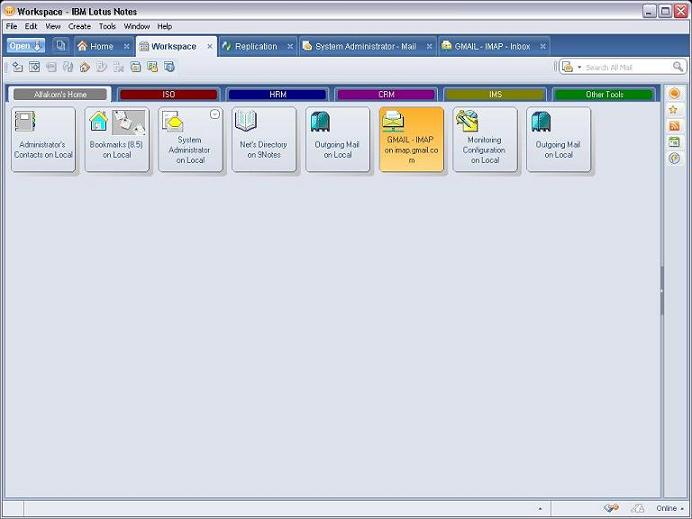Select the green Other Tools workspace tab
Viewport: 692px width, 519px height.
click(604, 94)
